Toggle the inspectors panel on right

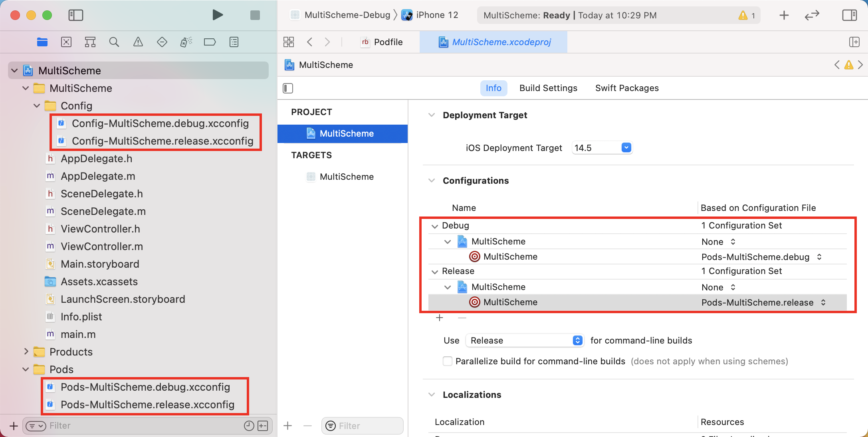point(849,15)
